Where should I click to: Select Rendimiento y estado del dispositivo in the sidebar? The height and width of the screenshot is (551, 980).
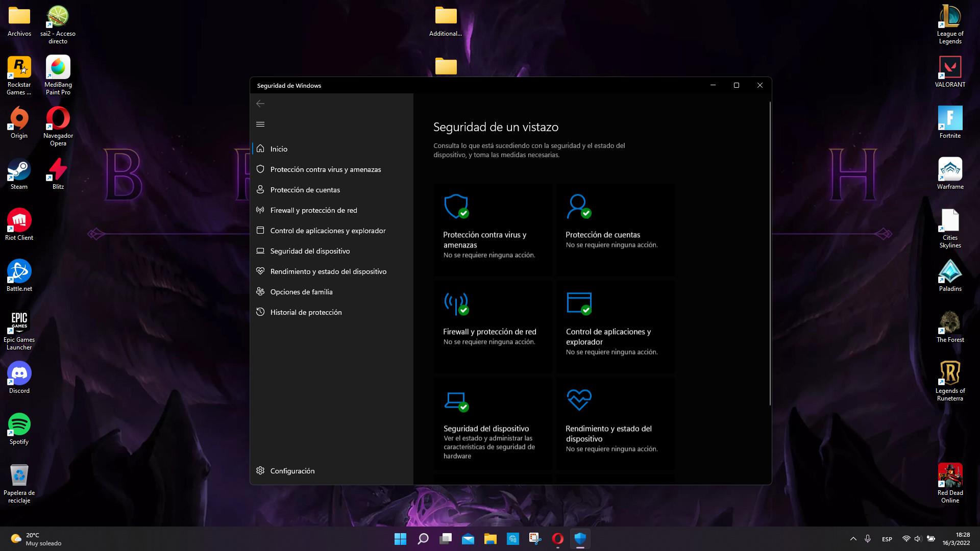click(x=328, y=271)
